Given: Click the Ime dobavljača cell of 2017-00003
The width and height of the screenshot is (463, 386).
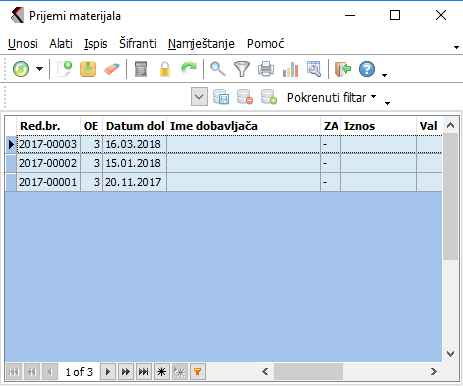Looking at the screenshot, I should tap(244, 144).
